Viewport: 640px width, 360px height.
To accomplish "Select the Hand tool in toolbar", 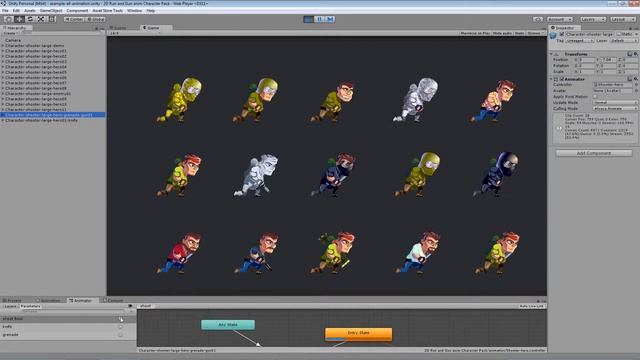I will click(8, 19).
